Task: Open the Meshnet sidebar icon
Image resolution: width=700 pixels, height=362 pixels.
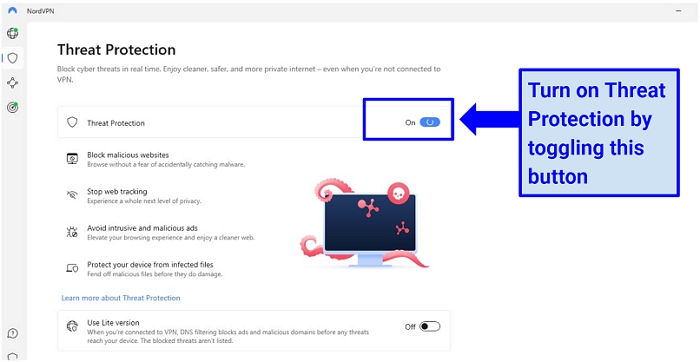Action: pos(13,83)
